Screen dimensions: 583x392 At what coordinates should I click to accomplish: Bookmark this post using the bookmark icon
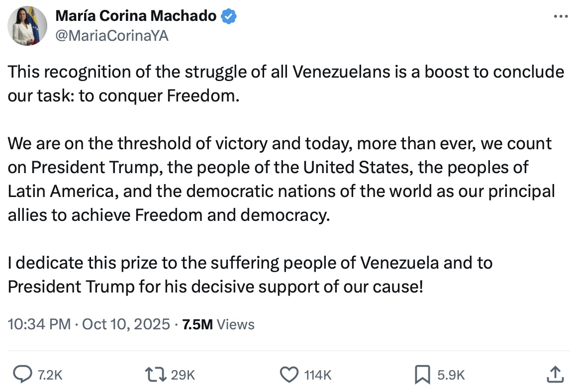tap(422, 375)
